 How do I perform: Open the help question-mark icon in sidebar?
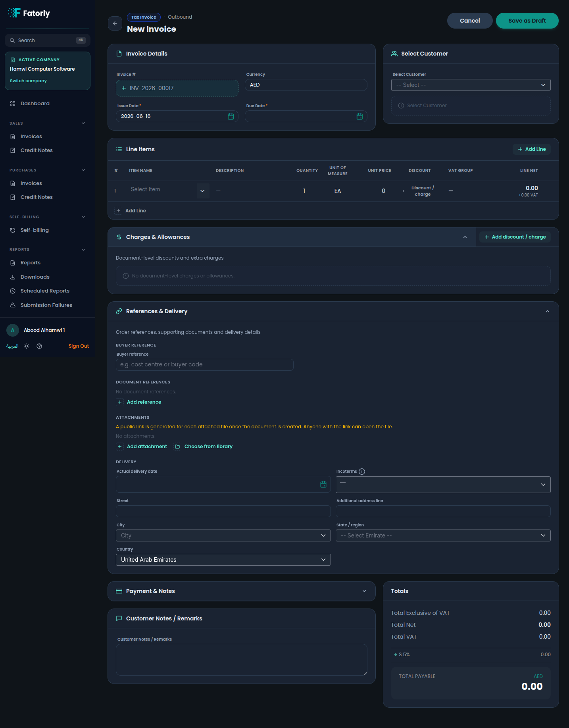point(39,346)
